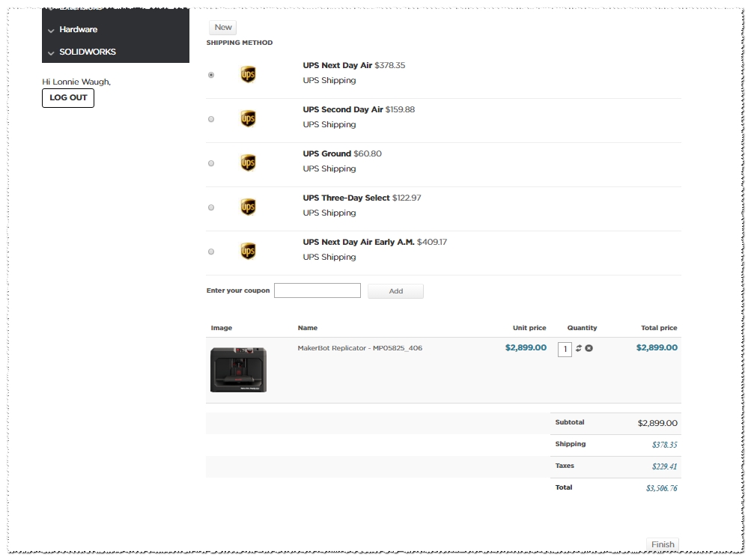The width and height of the screenshot is (751, 560).
Task: Select UPS Next Day Air Early A.M. radio
Action: point(211,252)
